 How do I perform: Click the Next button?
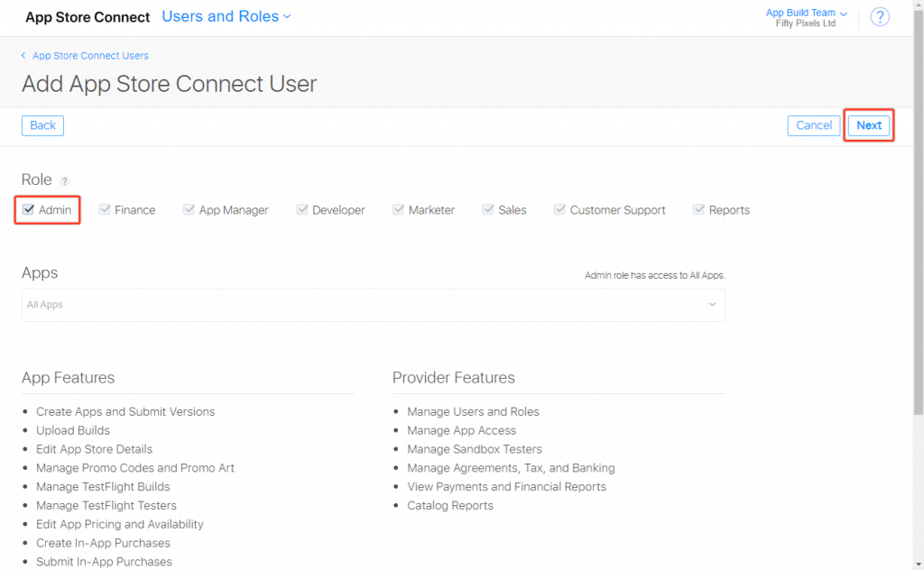869,125
